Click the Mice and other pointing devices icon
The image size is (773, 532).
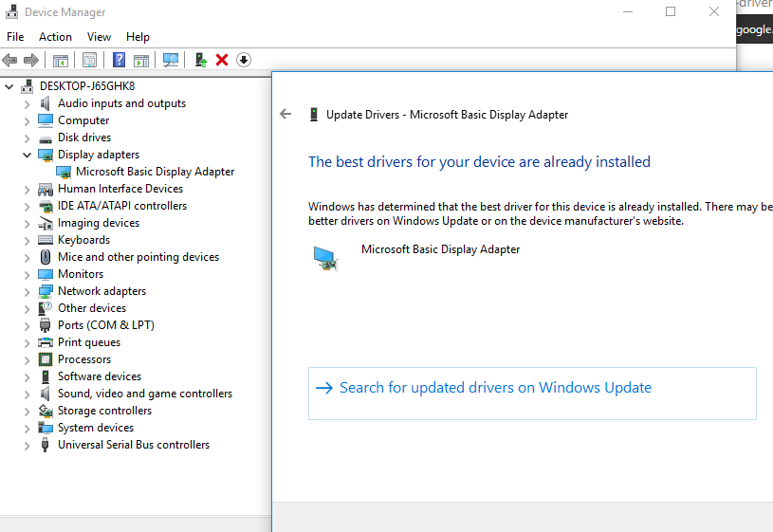[x=46, y=257]
